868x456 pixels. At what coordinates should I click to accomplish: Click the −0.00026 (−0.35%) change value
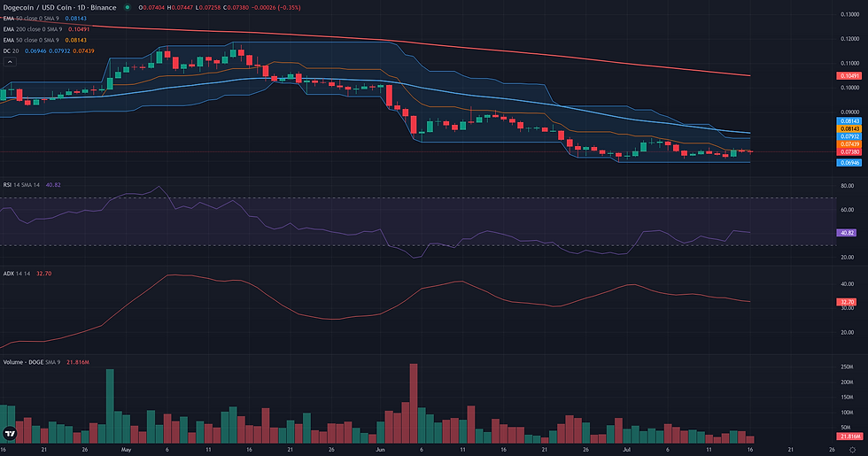point(275,8)
